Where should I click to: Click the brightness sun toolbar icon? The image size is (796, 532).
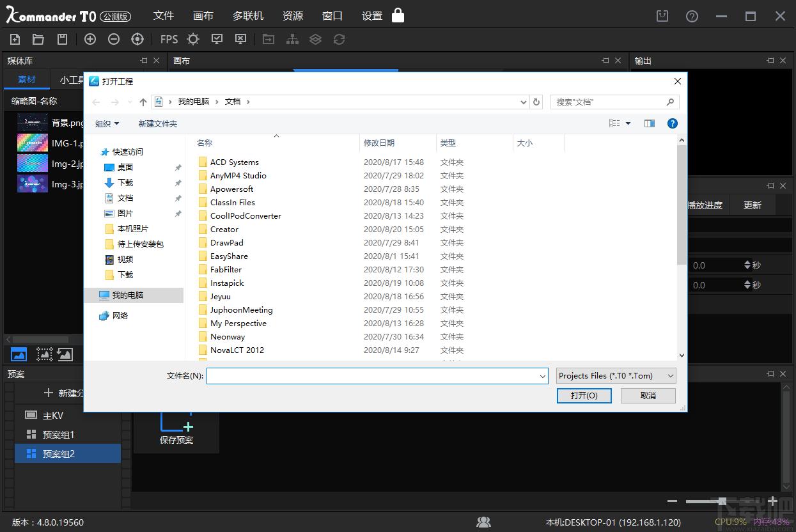[193, 40]
